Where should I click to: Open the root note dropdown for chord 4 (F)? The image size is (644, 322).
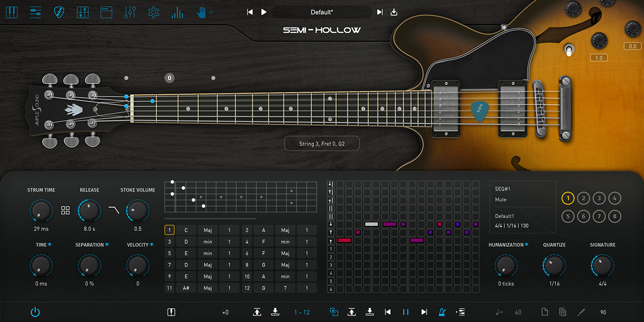(x=263, y=242)
